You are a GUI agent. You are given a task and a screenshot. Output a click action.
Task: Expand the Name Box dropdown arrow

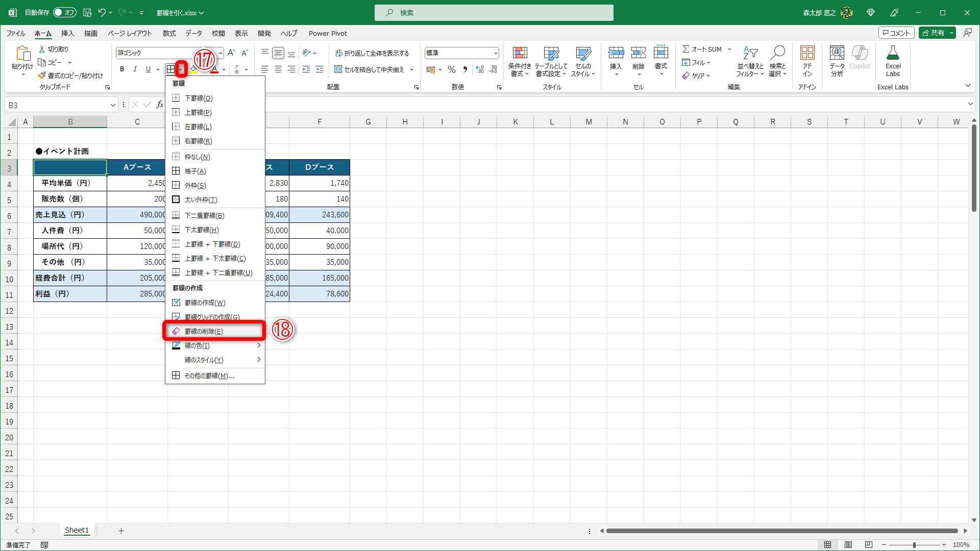tap(113, 105)
